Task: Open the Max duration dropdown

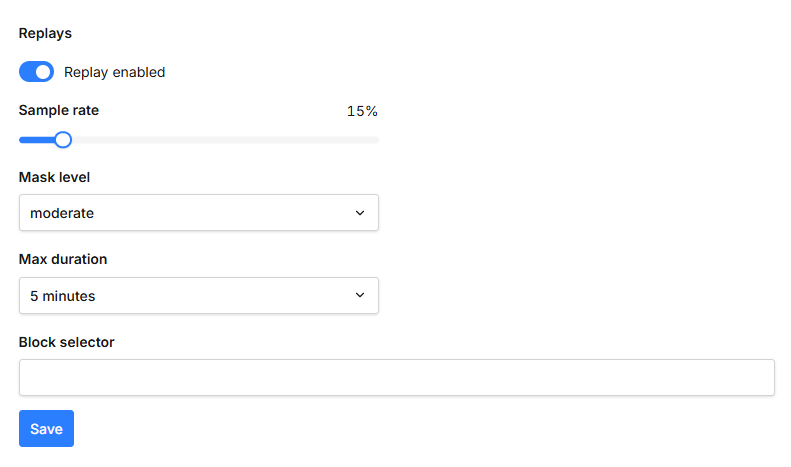Action: [198, 296]
